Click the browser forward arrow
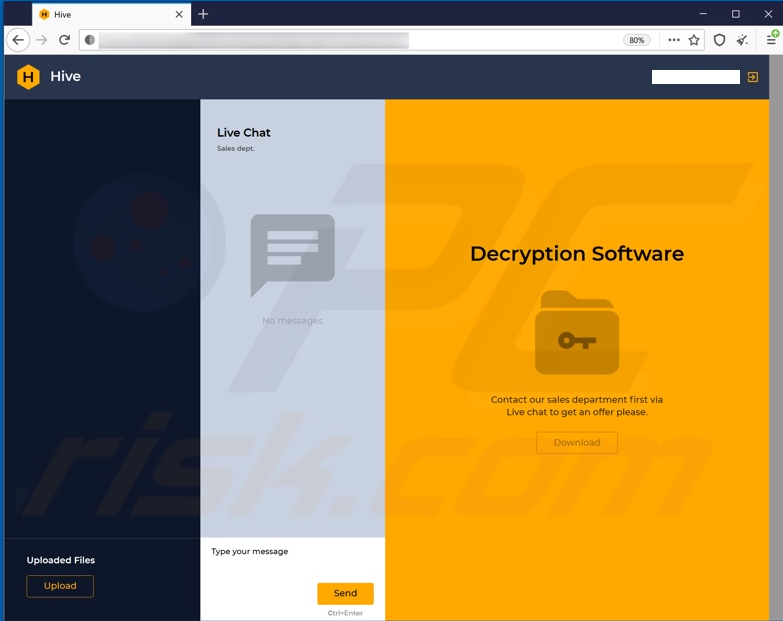The width and height of the screenshot is (783, 621). pos(42,40)
